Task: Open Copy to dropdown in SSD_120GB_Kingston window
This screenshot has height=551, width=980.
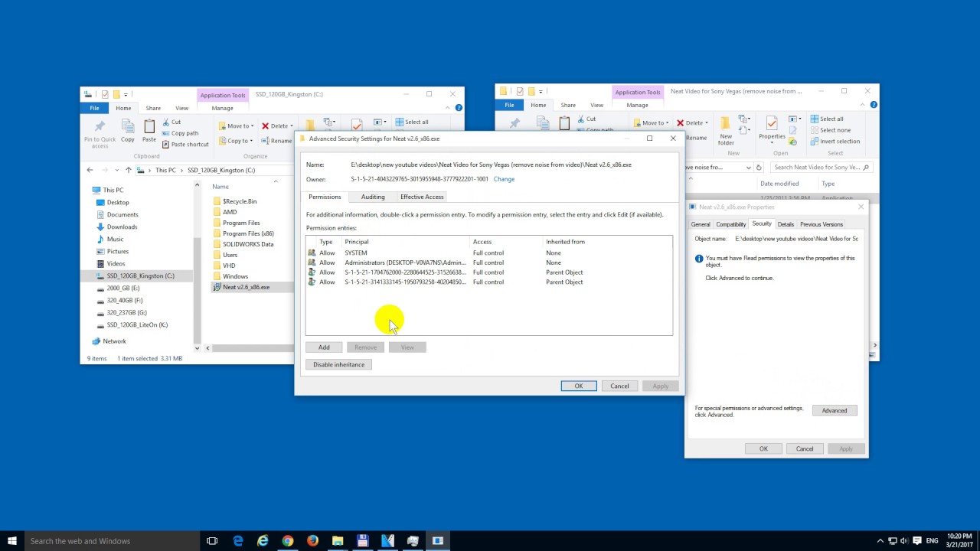Action: (235, 141)
